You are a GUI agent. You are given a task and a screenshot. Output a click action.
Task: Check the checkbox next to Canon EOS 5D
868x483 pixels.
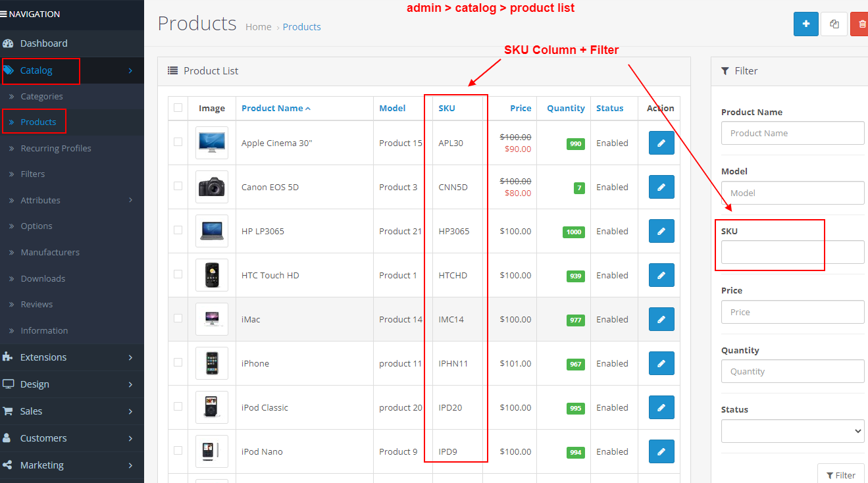point(178,186)
